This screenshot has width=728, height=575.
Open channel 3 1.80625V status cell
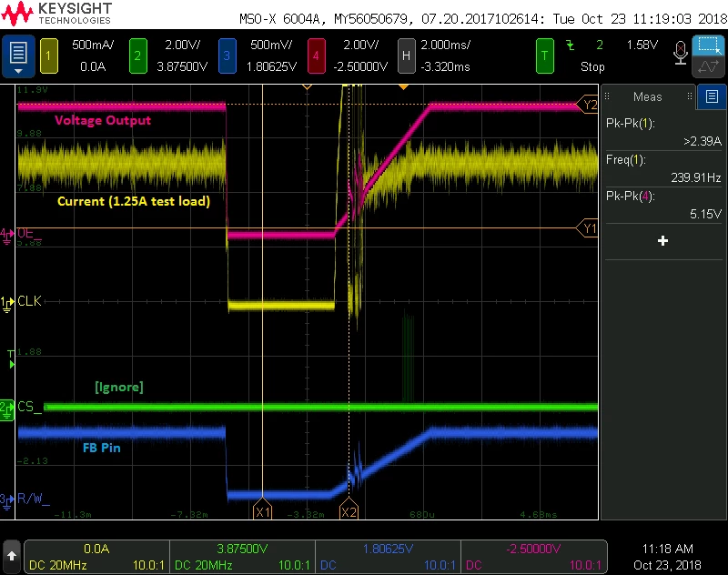[x=389, y=557]
